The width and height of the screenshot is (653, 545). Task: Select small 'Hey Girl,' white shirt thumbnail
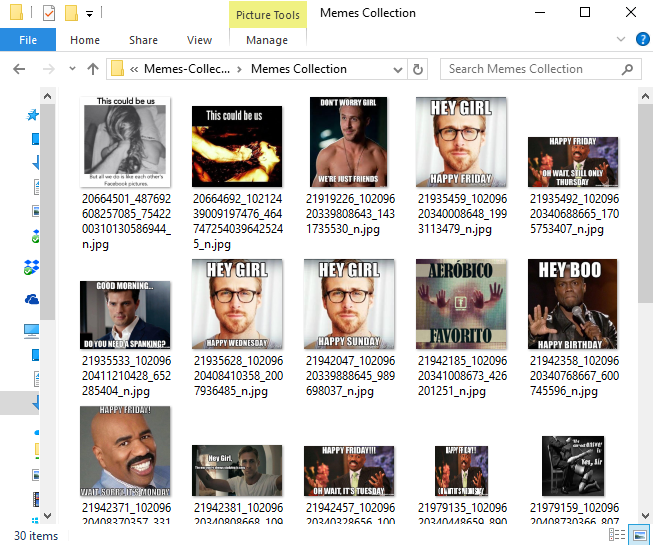237,470
